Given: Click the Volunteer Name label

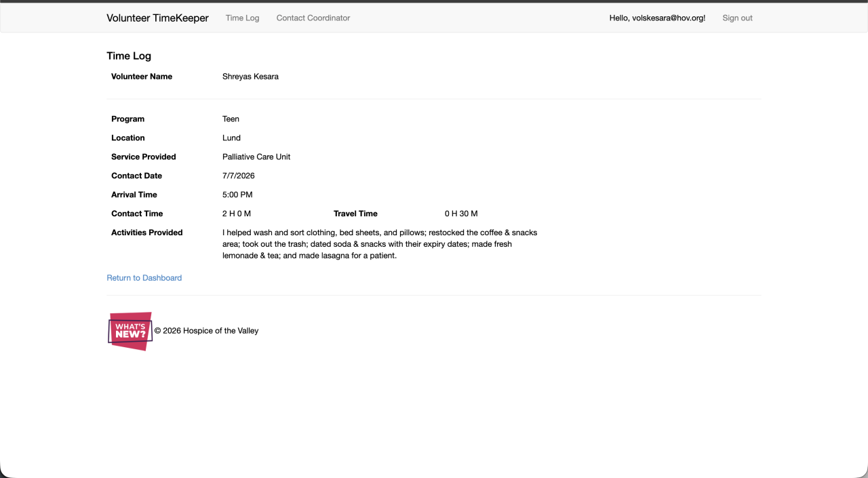Looking at the screenshot, I should click(x=142, y=77).
